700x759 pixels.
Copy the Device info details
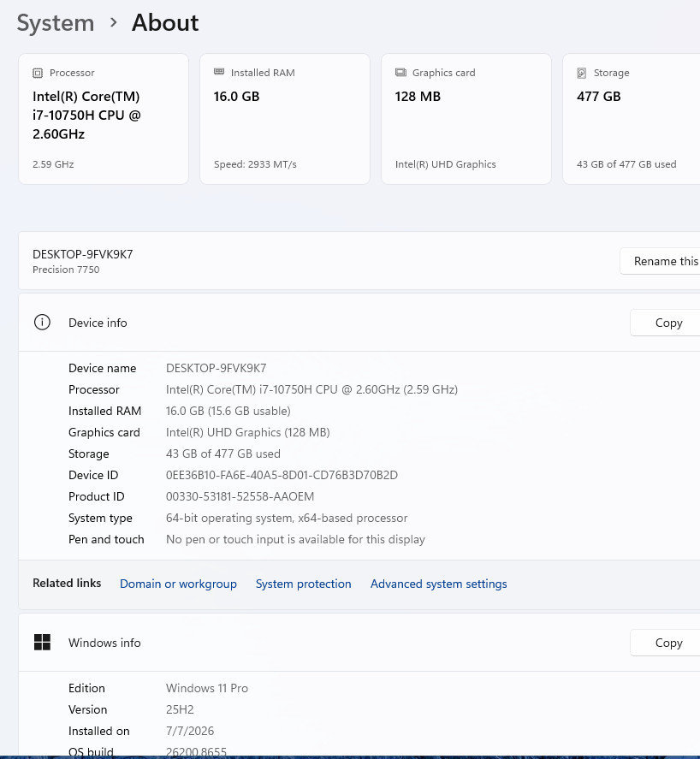(667, 323)
